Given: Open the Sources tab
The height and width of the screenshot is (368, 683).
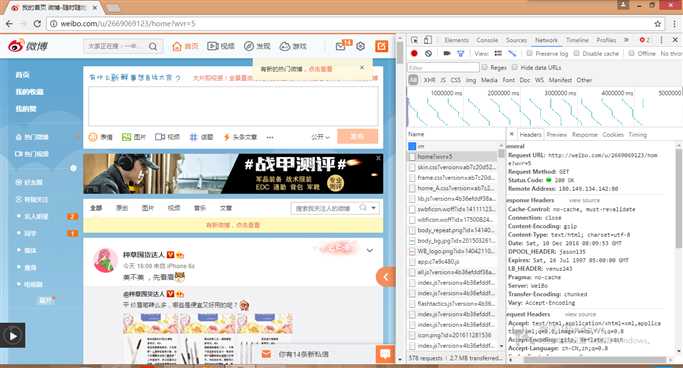Looking at the screenshot, I should 517,40.
